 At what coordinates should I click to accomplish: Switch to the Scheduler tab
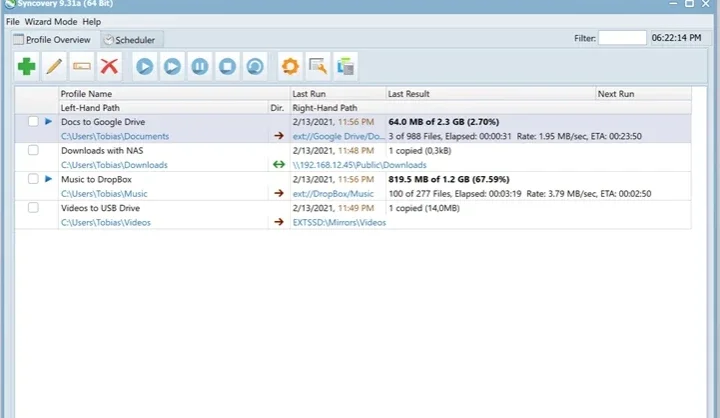tap(130, 40)
